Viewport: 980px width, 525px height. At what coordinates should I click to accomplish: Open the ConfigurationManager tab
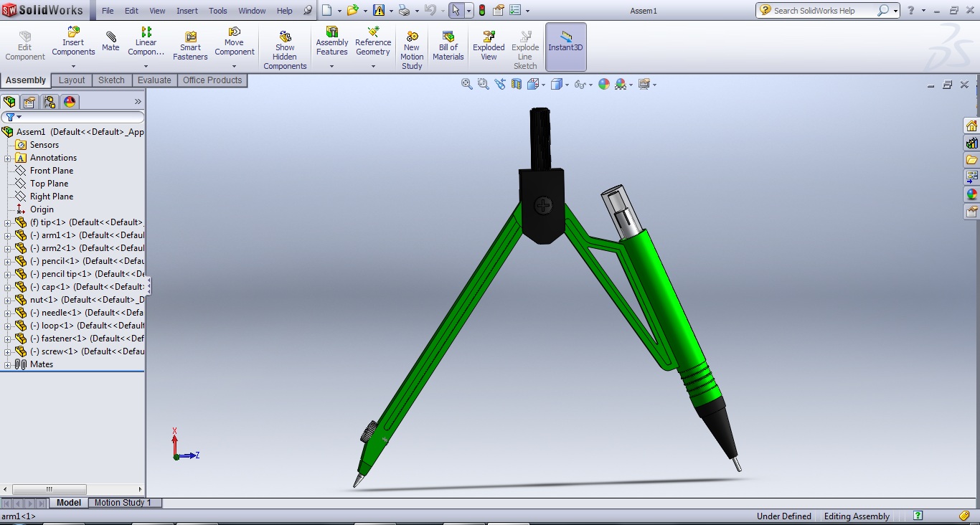pyautogui.click(x=50, y=101)
